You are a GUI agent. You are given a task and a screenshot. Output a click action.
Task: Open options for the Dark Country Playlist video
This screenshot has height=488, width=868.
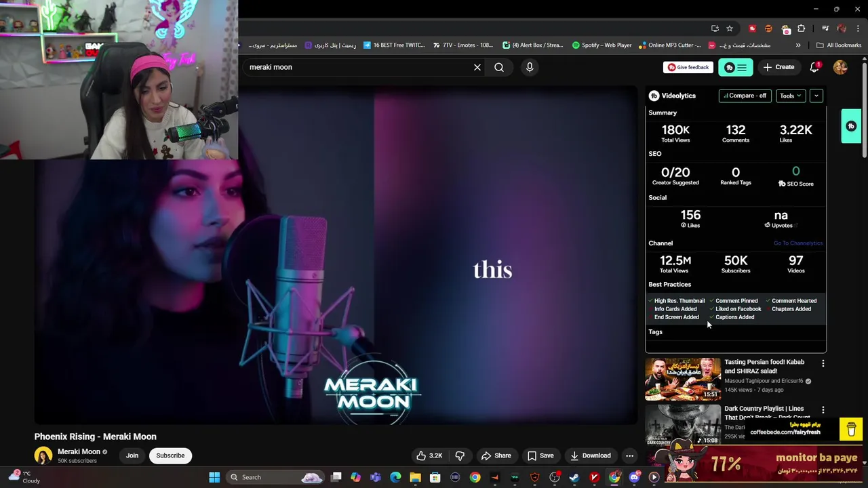823,410
